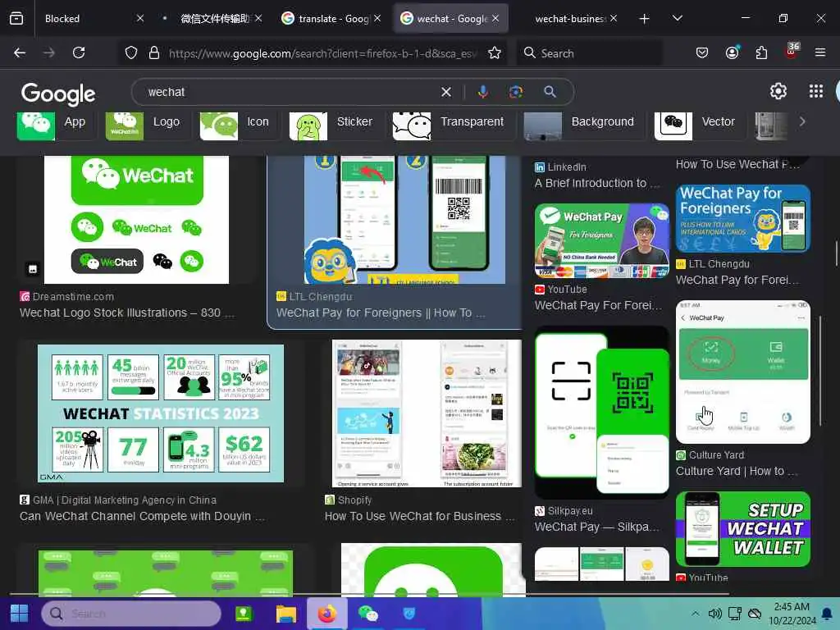The height and width of the screenshot is (630, 840).
Task: Open the taskbar clock and date
Action: pos(792,614)
